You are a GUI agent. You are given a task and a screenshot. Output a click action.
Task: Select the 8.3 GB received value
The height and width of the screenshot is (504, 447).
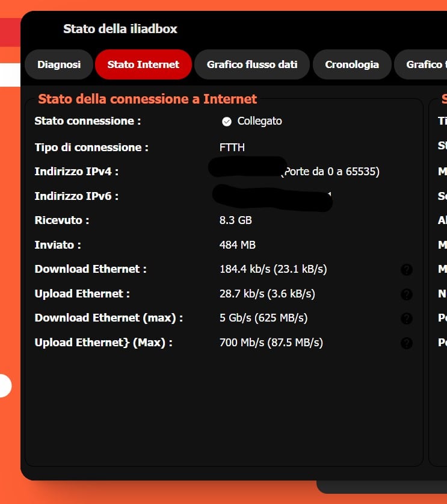tap(235, 220)
